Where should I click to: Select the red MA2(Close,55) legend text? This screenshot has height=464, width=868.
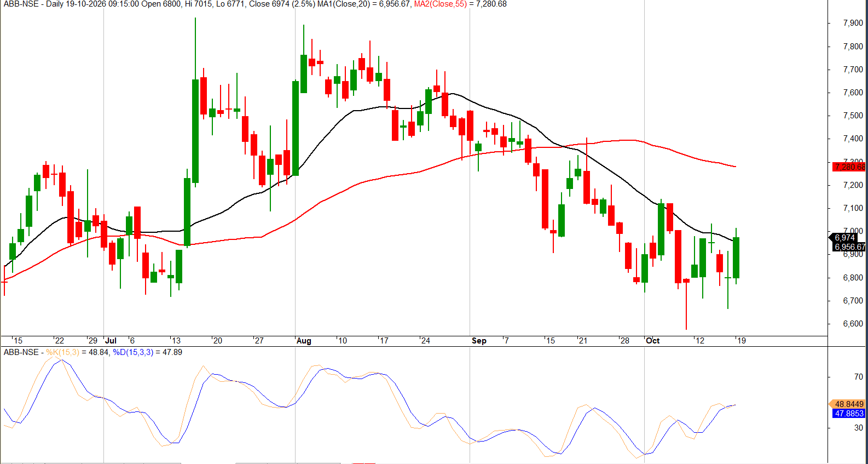pos(441,4)
